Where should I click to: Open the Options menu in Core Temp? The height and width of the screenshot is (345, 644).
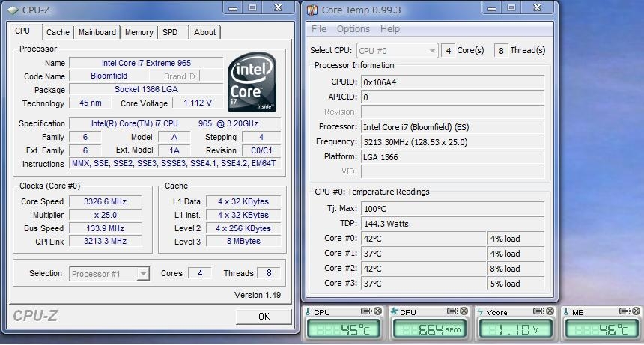353,29
